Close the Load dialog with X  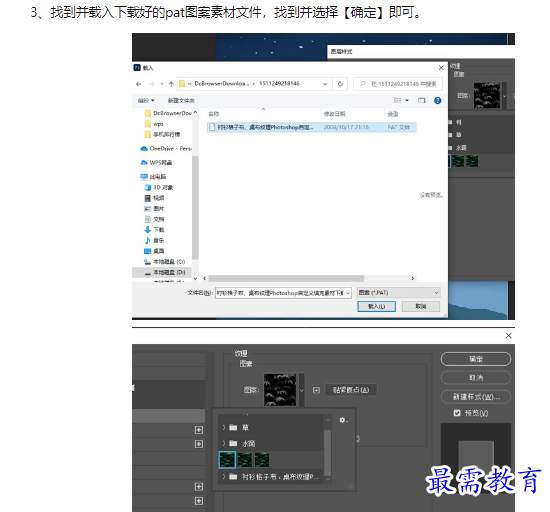(441, 68)
